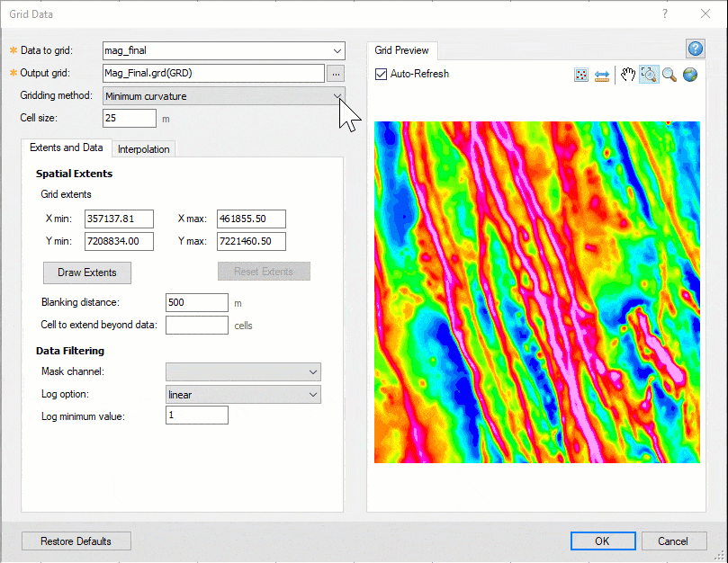This screenshot has height=563, width=728.
Task: Click the Restore Defaults button
Action: coord(76,541)
